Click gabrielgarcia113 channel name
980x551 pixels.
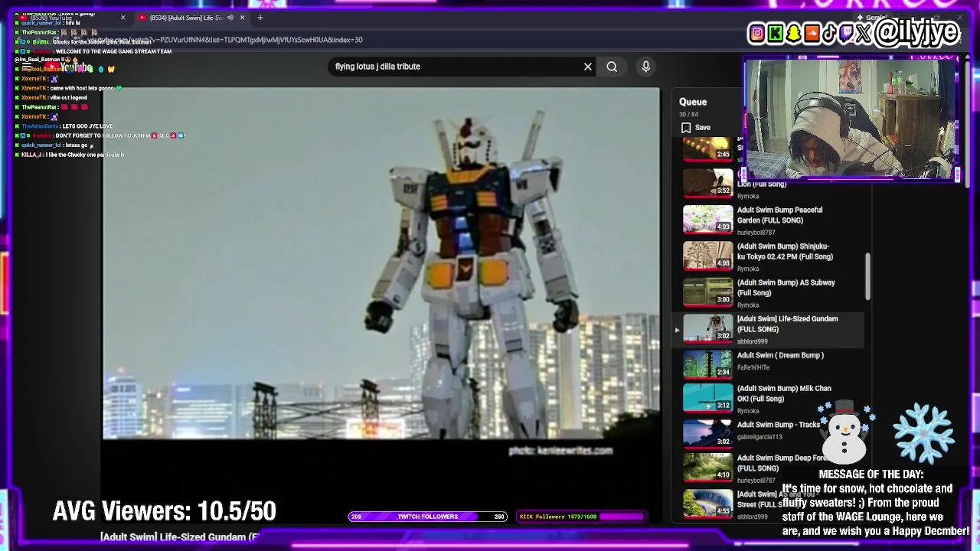(759, 437)
